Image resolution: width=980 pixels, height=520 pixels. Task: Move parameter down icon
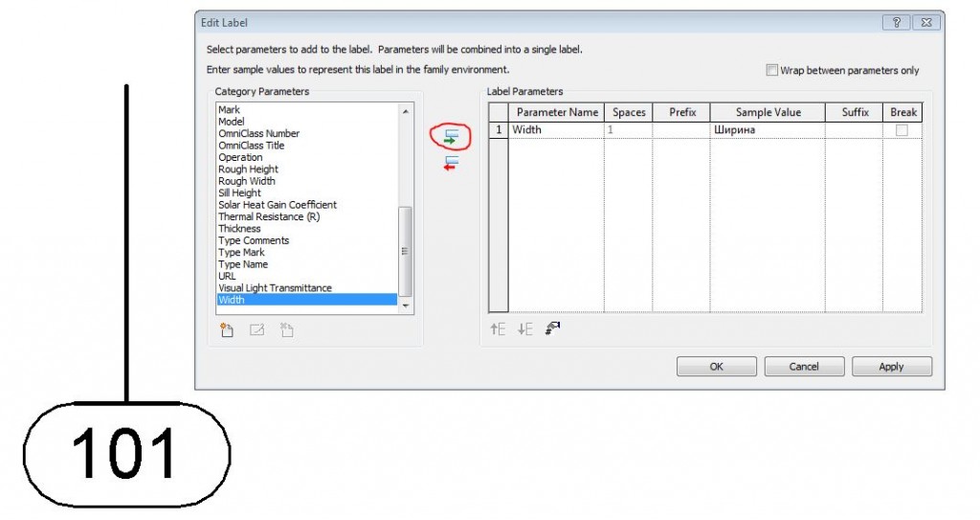(x=525, y=328)
